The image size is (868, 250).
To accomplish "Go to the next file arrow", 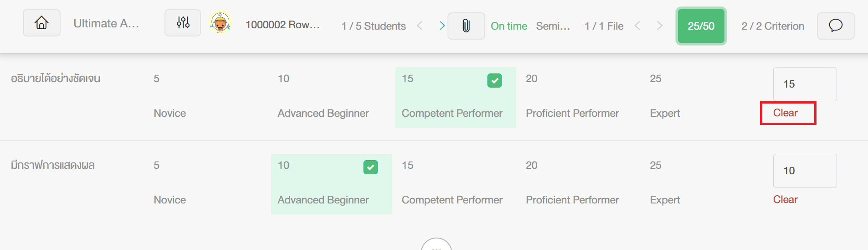I will 659,26.
